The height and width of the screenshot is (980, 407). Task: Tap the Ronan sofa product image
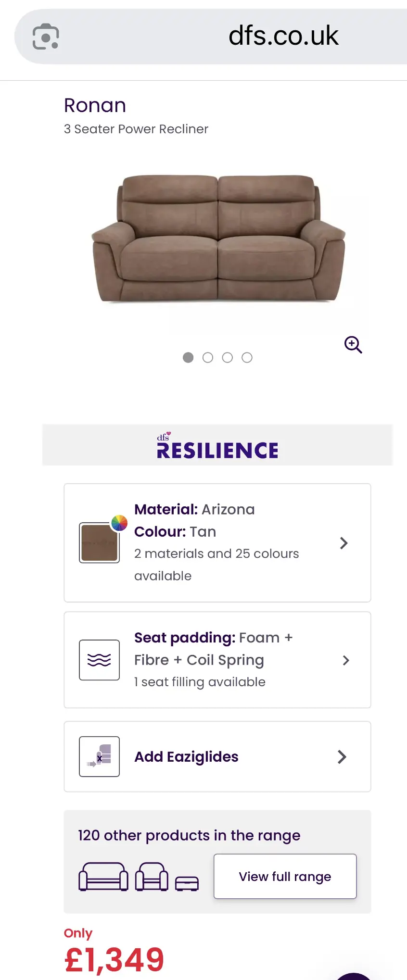pyautogui.click(x=218, y=239)
